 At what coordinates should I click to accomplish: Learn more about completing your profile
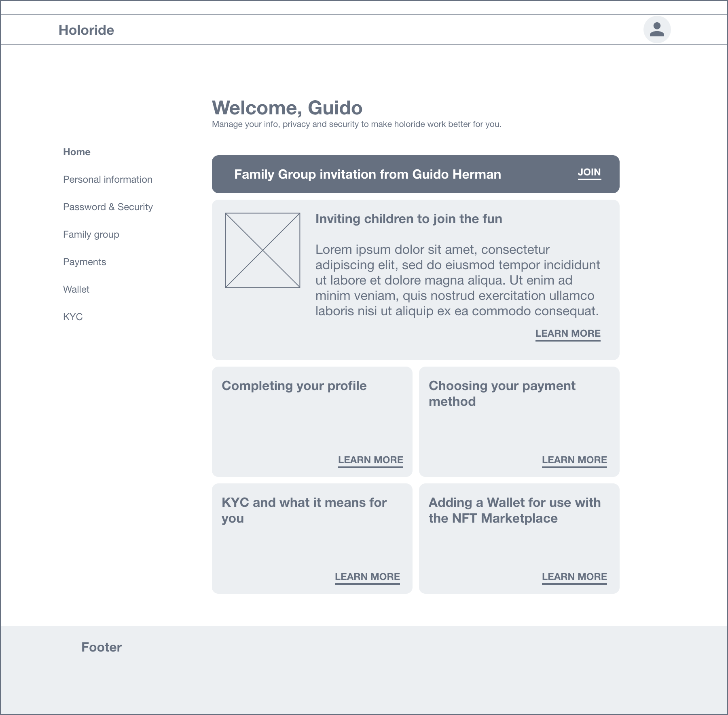coord(370,460)
